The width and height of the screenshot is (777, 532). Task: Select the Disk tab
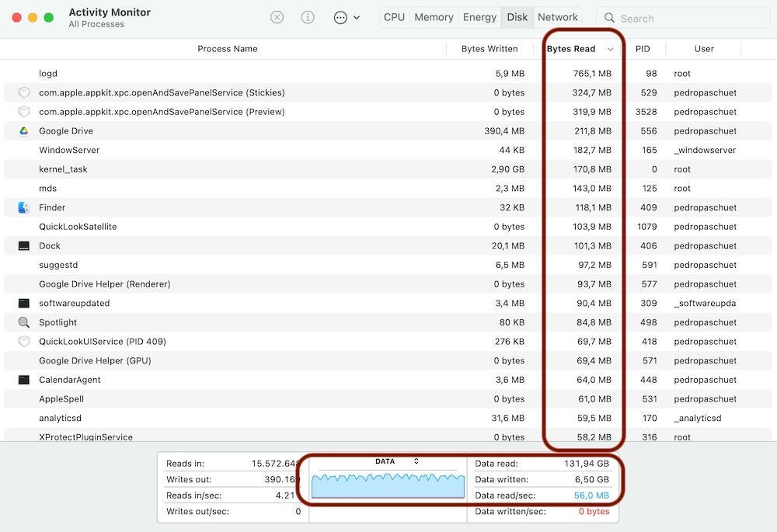tap(517, 17)
